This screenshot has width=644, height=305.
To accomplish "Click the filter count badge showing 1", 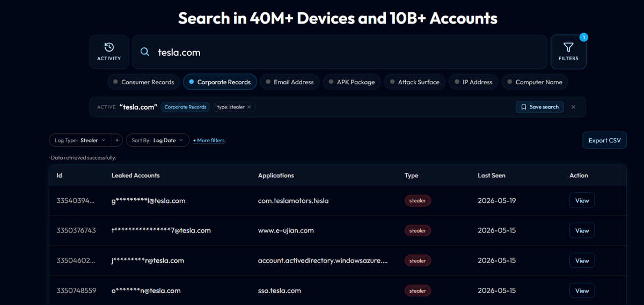I will [584, 38].
